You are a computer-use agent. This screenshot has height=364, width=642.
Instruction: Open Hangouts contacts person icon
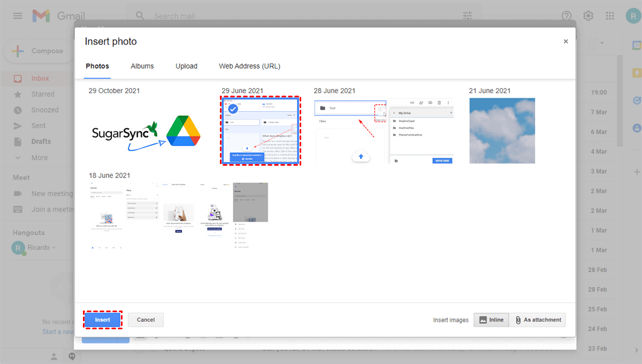click(54, 356)
